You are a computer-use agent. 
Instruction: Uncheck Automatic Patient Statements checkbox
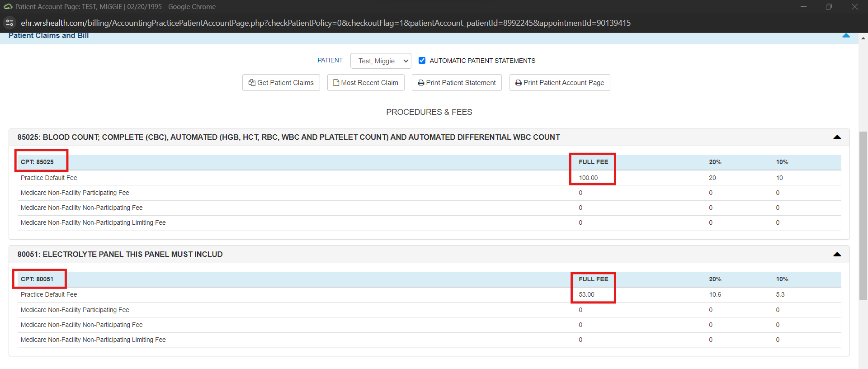point(422,61)
